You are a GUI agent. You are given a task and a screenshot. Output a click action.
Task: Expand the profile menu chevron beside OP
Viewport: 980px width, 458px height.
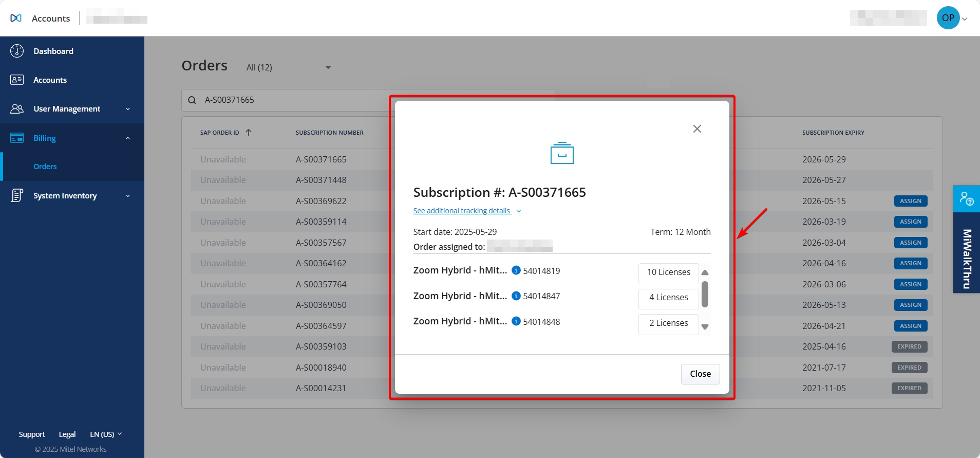pos(965,19)
